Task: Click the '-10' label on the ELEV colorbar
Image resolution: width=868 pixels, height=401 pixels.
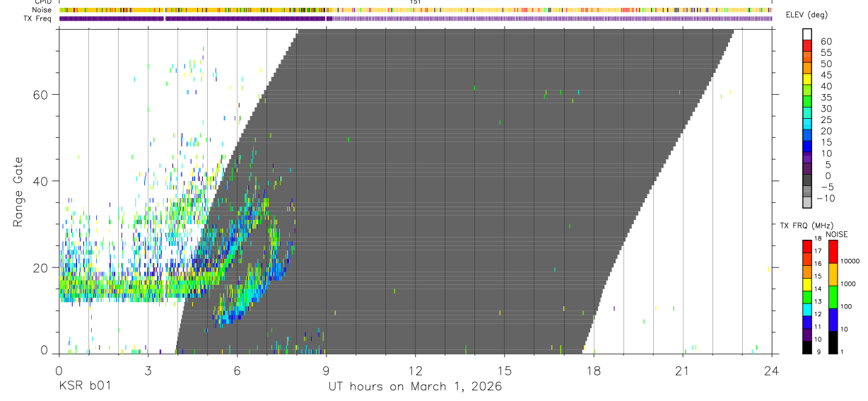Action: (x=824, y=198)
